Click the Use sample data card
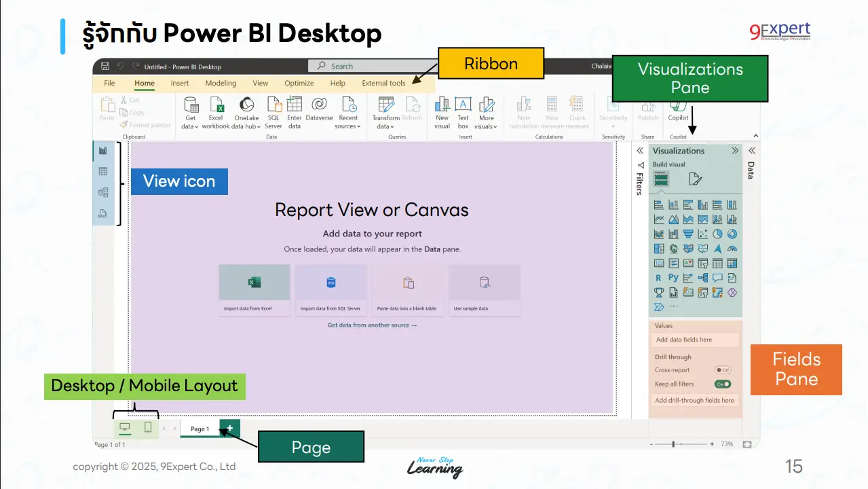The width and height of the screenshot is (868, 489). pyautogui.click(x=485, y=290)
